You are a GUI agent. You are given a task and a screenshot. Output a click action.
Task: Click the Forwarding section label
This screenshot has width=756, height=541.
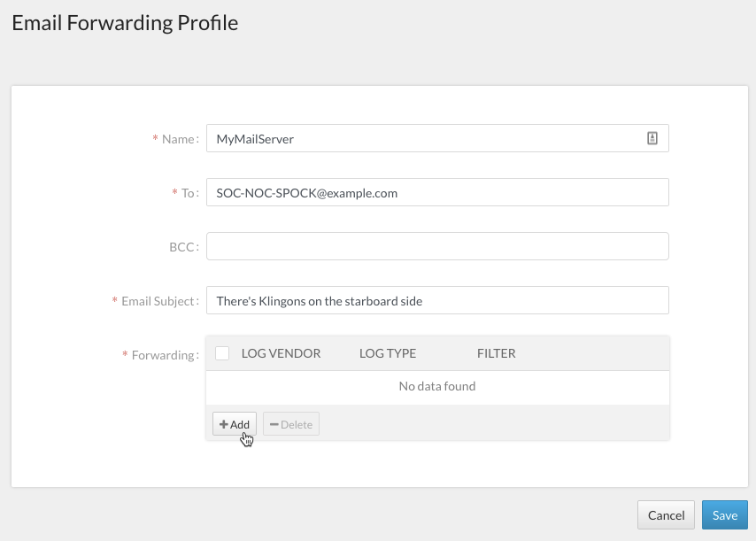(164, 355)
